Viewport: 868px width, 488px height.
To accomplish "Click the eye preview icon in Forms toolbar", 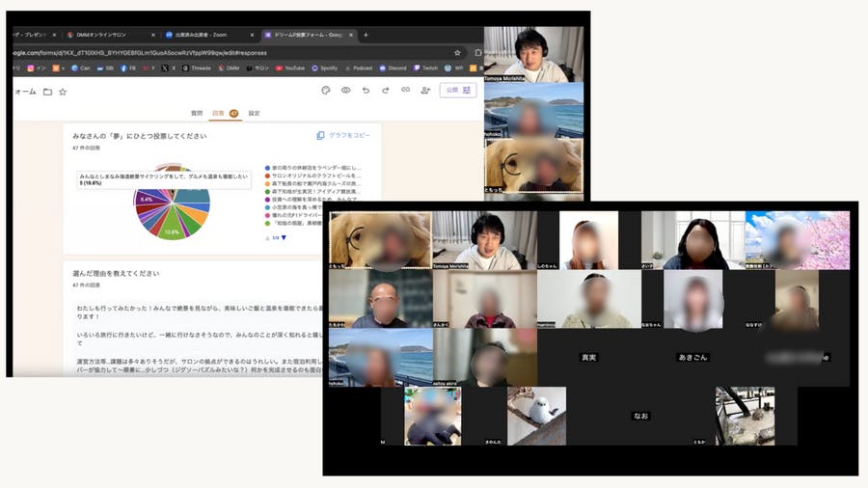I will click(x=345, y=91).
